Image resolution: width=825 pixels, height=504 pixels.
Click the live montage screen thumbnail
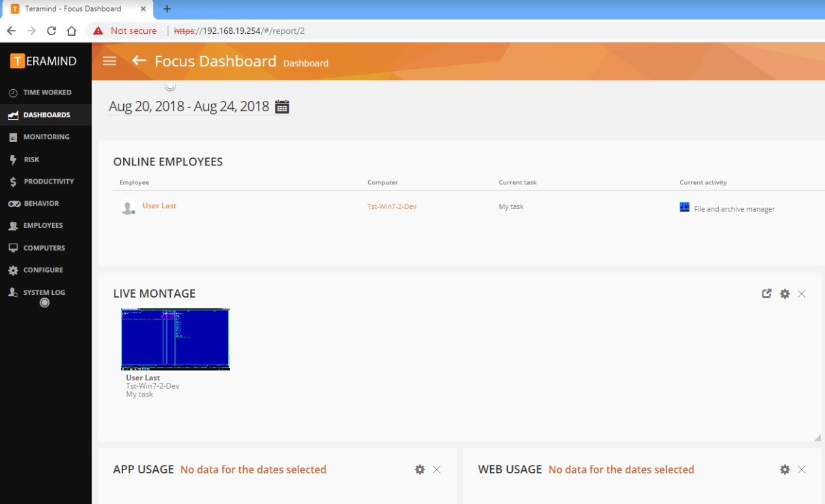175,339
